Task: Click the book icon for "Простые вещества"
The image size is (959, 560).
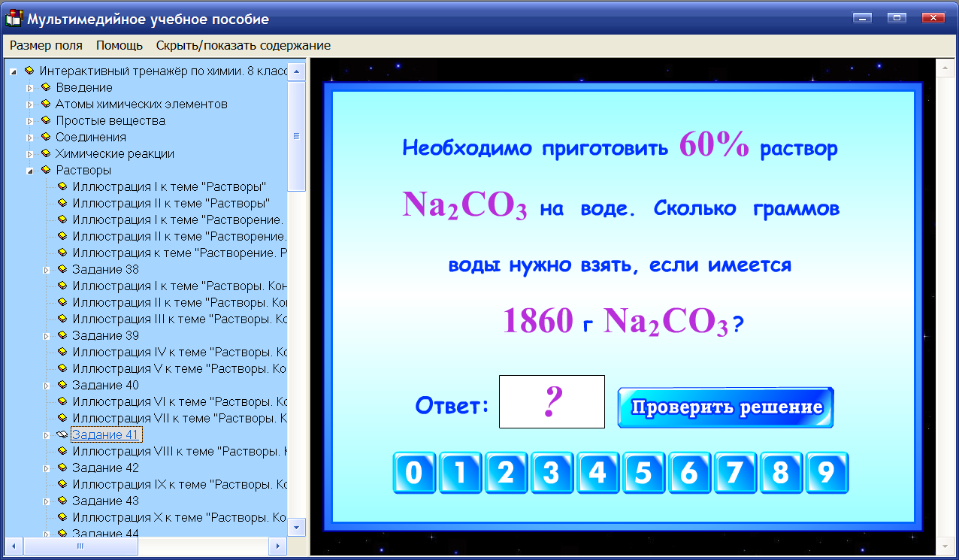Action: tap(46, 120)
